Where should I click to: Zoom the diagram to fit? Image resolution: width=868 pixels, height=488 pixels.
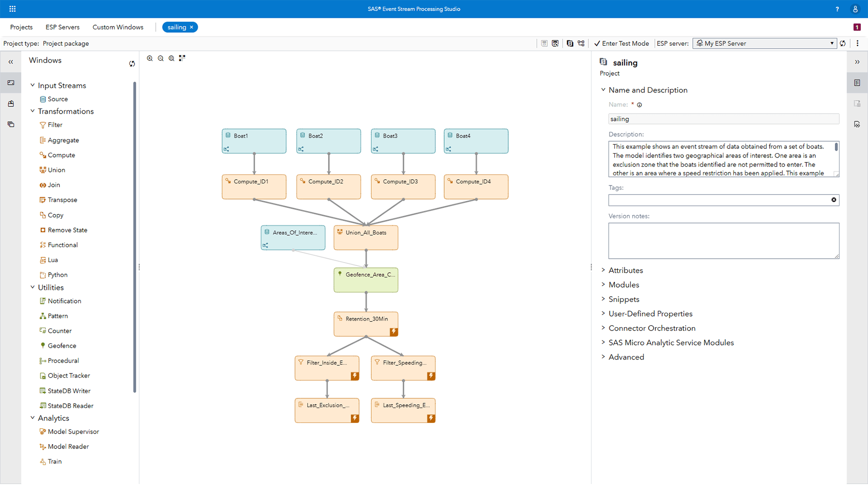coord(171,58)
